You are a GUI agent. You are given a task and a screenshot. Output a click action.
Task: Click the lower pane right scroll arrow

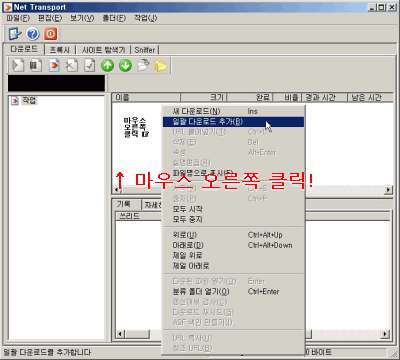[385, 334]
